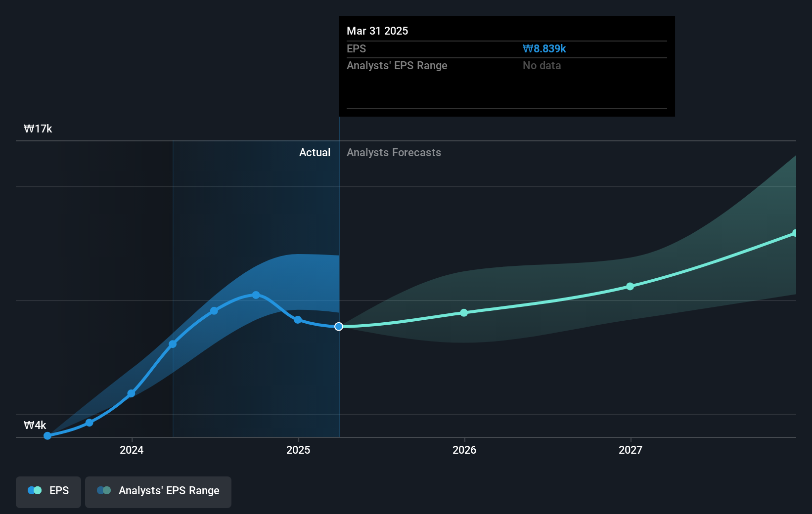The image size is (812, 514).
Task: Toggle the EPS legend button
Action: point(48,492)
